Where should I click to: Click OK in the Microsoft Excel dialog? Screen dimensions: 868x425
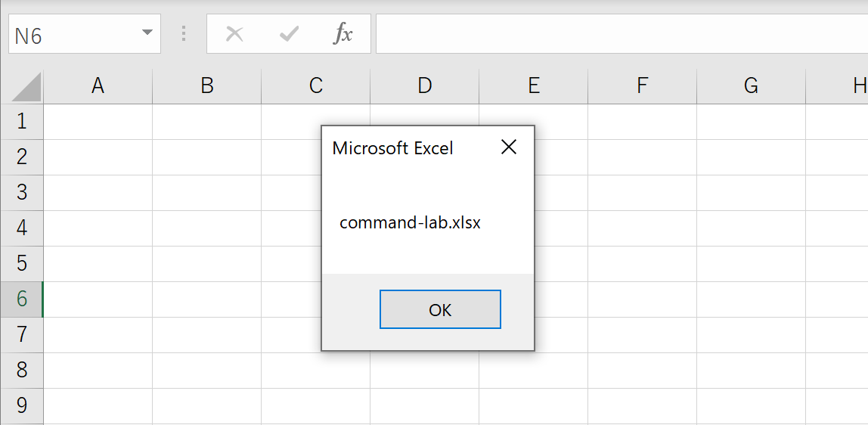440,309
